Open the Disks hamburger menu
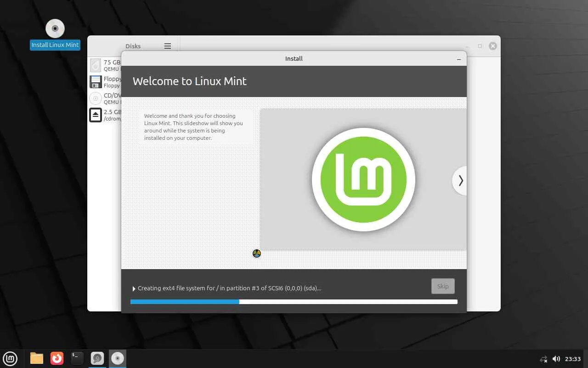588x368 pixels. coord(168,46)
